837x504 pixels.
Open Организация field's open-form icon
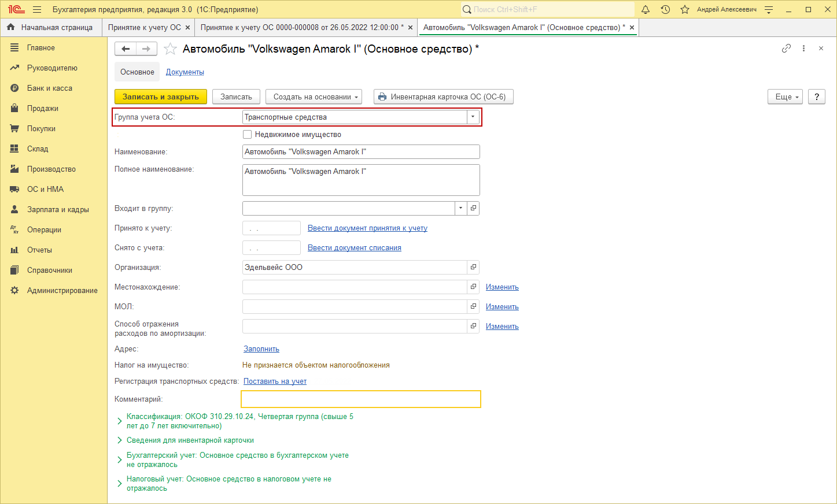(x=473, y=267)
